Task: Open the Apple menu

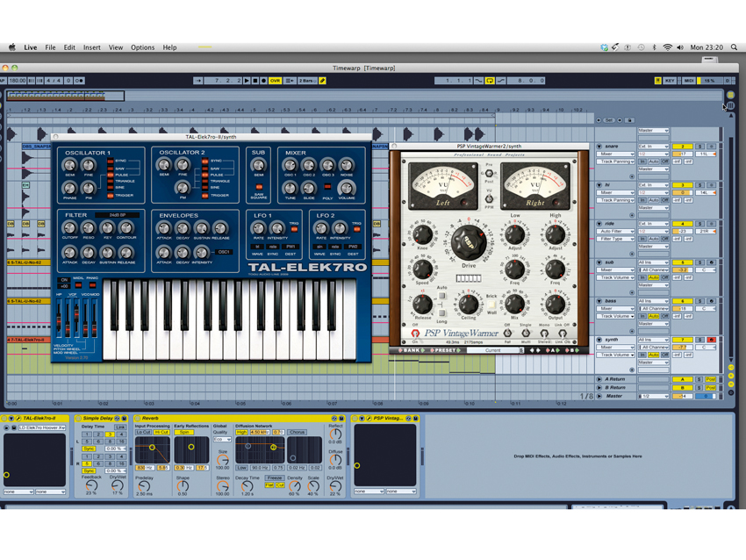Action: click(x=12, y=47)
